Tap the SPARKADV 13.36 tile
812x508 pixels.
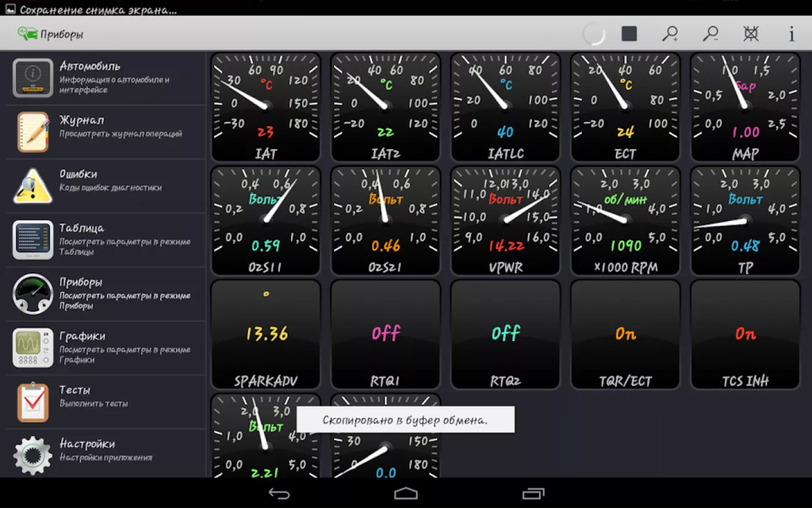266,335
